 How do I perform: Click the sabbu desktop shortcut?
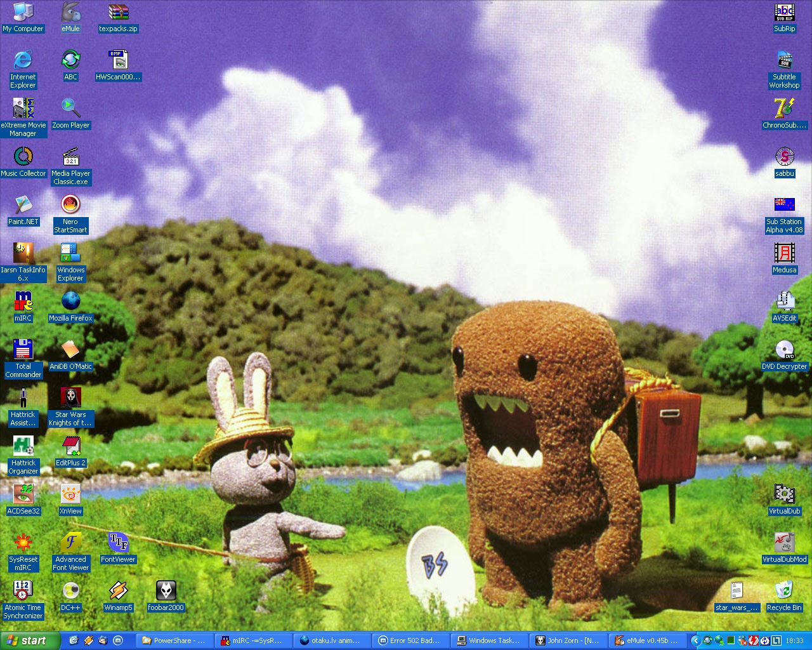tap(784, 162)
